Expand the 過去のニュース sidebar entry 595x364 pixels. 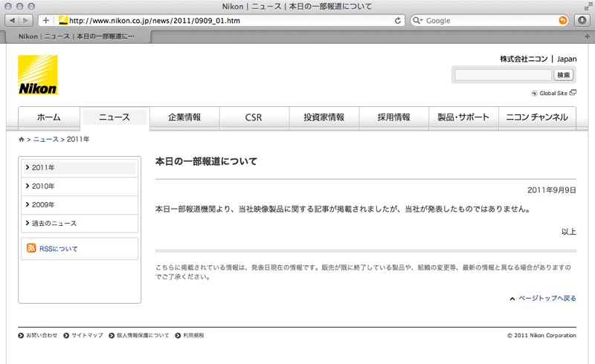(80, 224)
